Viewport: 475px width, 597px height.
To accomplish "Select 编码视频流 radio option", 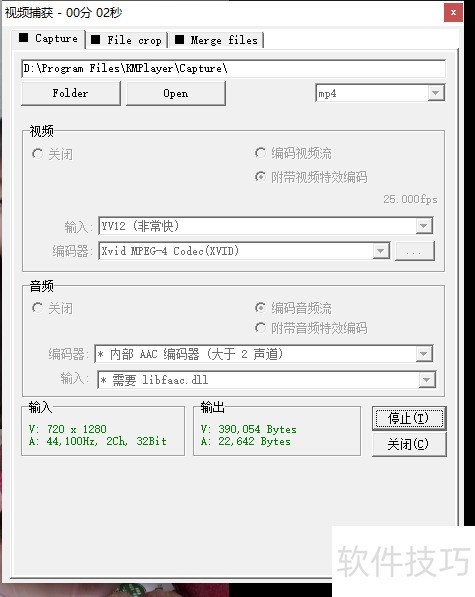I will (293, 153).
